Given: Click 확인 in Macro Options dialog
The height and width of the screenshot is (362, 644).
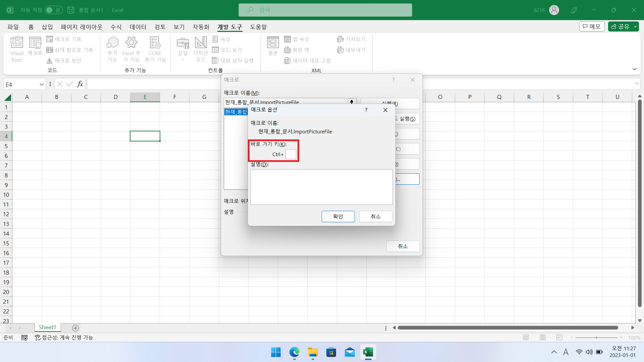Looking at the screenshot, I should [338, 217].
